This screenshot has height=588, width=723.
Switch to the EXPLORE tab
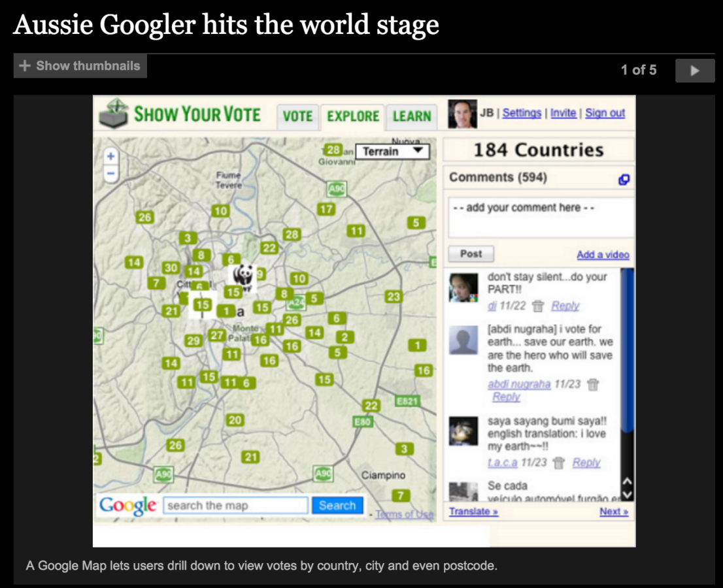[353, 116]
